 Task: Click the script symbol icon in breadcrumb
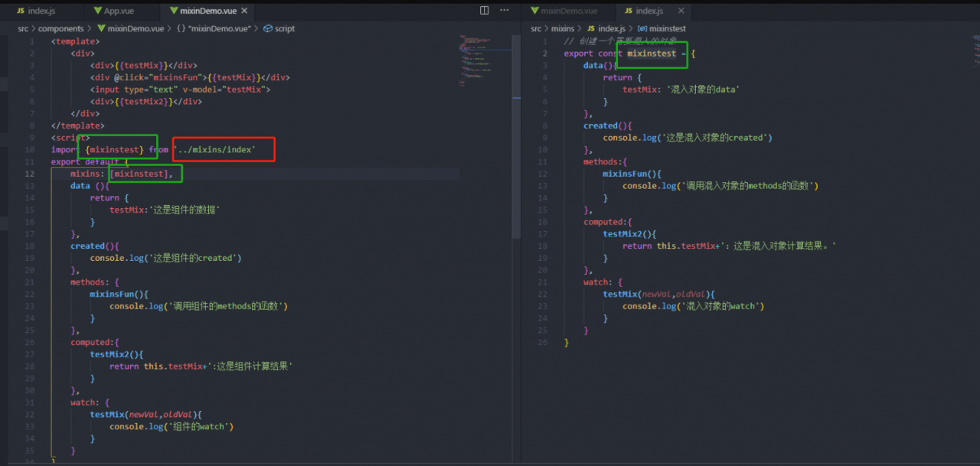pyautogui.click(x=268, y=28)
